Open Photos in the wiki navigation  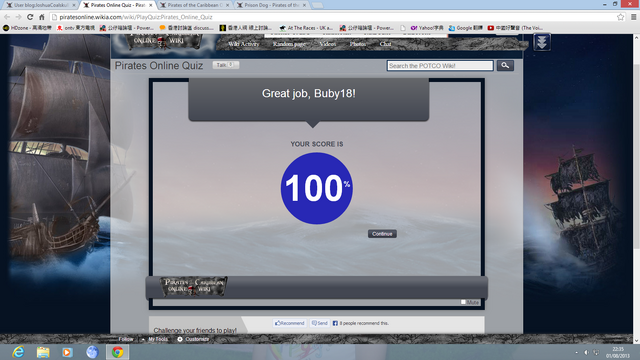(358, 44)
